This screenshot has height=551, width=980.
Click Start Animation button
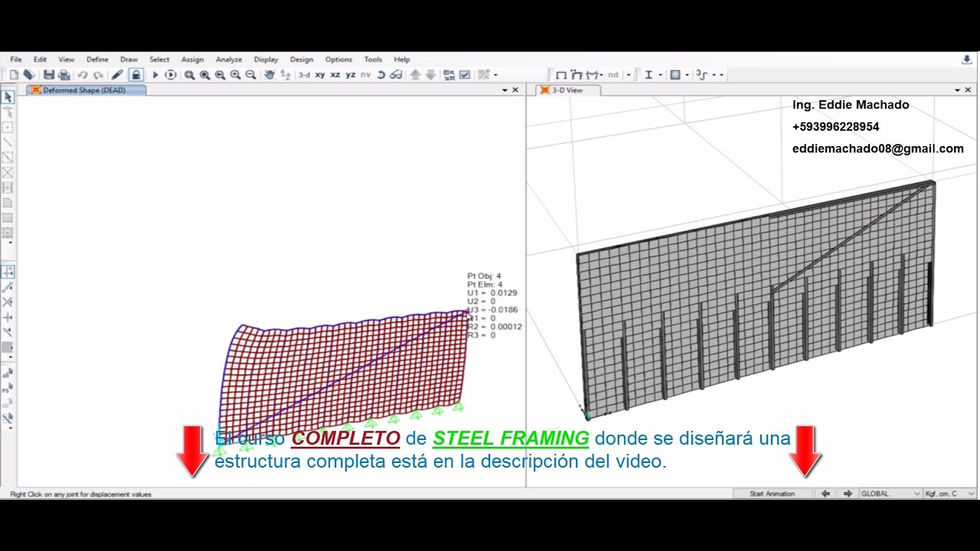click(773, 494)
